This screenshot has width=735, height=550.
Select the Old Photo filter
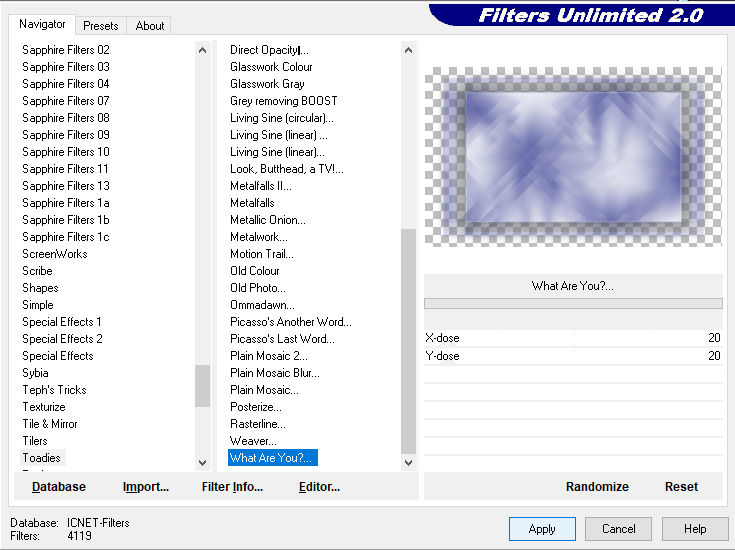(x=257, y=288)
